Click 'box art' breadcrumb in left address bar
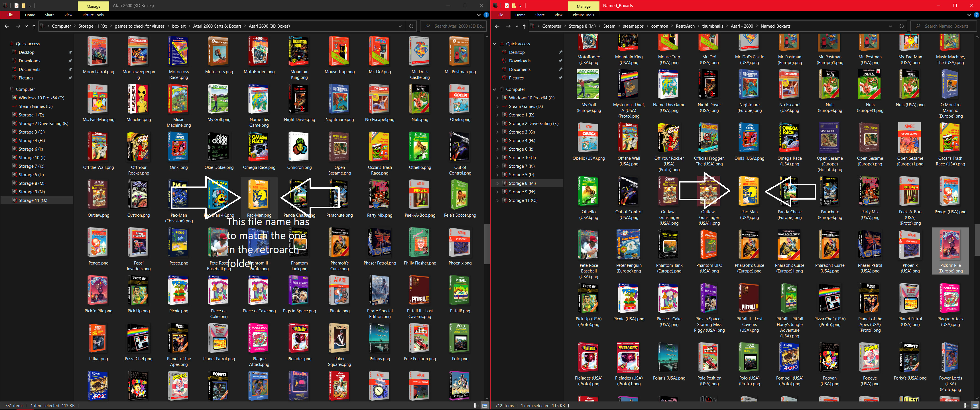Screen dimensions: 980x410 (x=178, y=26)
